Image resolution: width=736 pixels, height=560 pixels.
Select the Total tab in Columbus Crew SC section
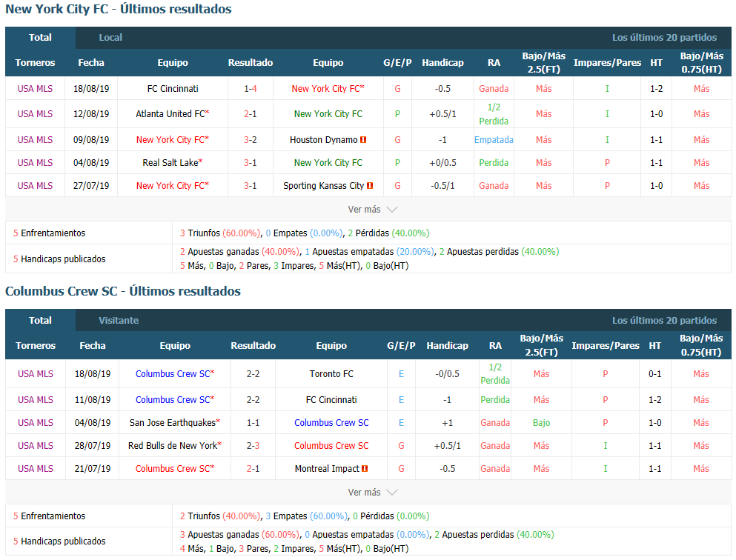coord(40,320)
